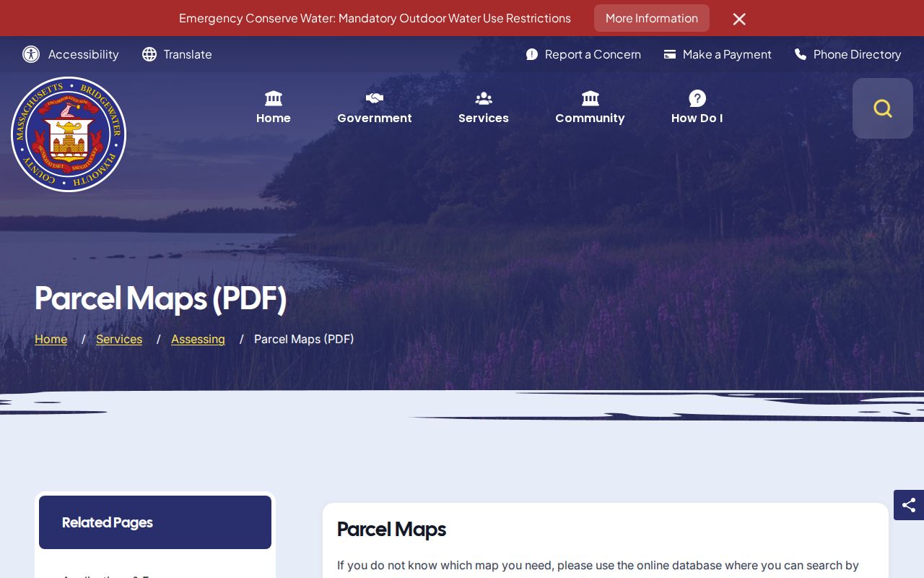This screenshot has height=578, width=924.
Task: Click the Report a Concern exclamation icon
Action: [532, 54]
